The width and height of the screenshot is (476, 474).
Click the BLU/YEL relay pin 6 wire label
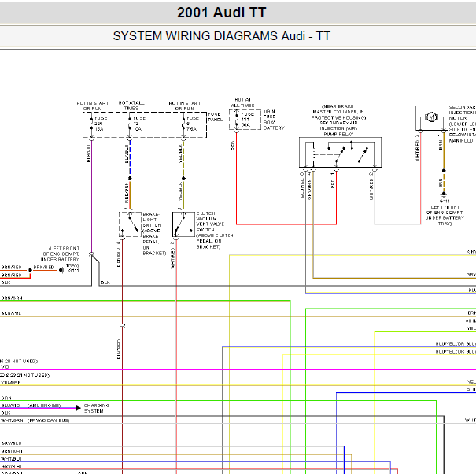(x=302, y=188)
